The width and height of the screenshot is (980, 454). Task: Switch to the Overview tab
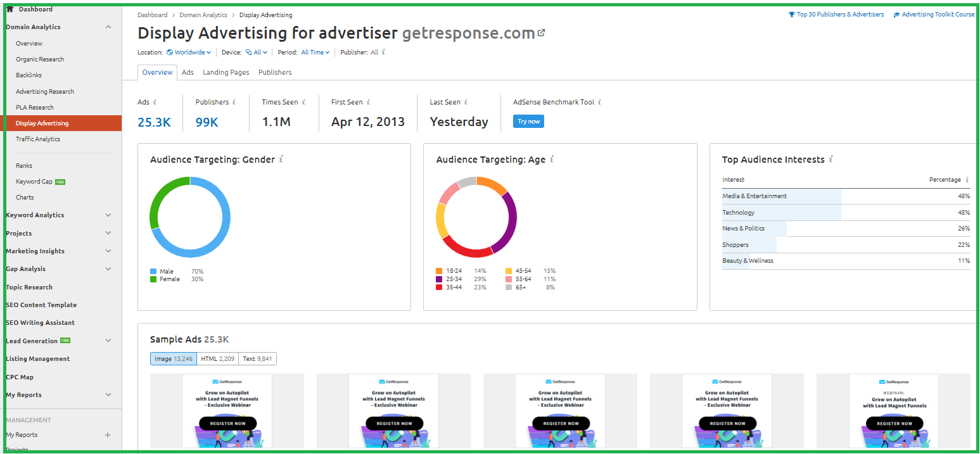coord(157,72)
